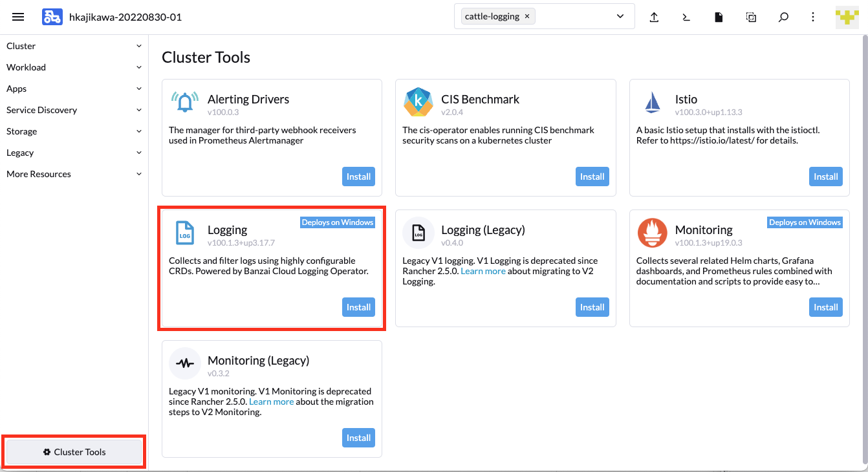Click the Logging (Legacy) card title
Screen dimensions: 868x472
tap(483, 230)
